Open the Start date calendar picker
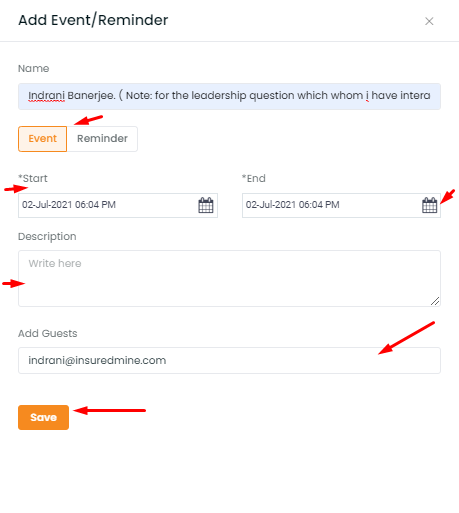459x513 pixels. coord(206,205)
